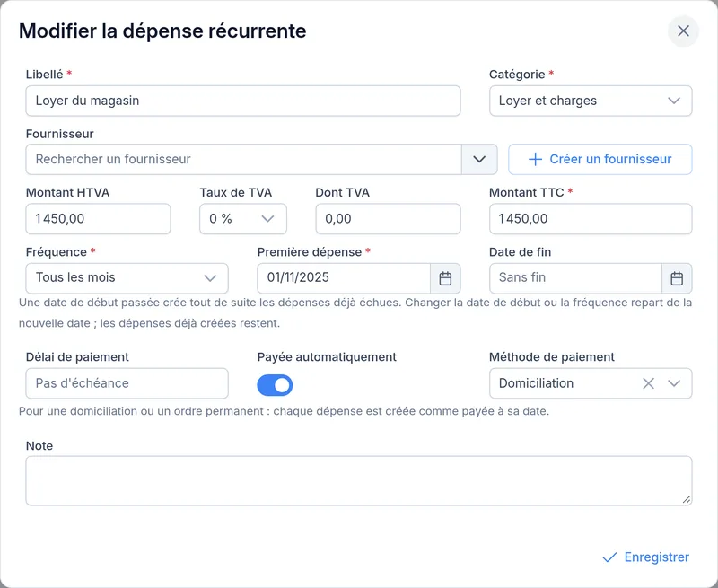Screen dimensions: 718x588
Task: Edit the Montant TTC field
Action: [x=591, y=219]
